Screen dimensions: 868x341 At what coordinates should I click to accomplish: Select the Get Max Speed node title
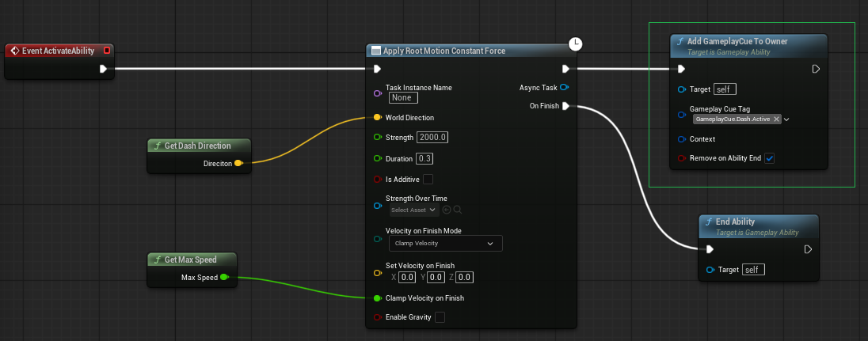click(190, 260)
